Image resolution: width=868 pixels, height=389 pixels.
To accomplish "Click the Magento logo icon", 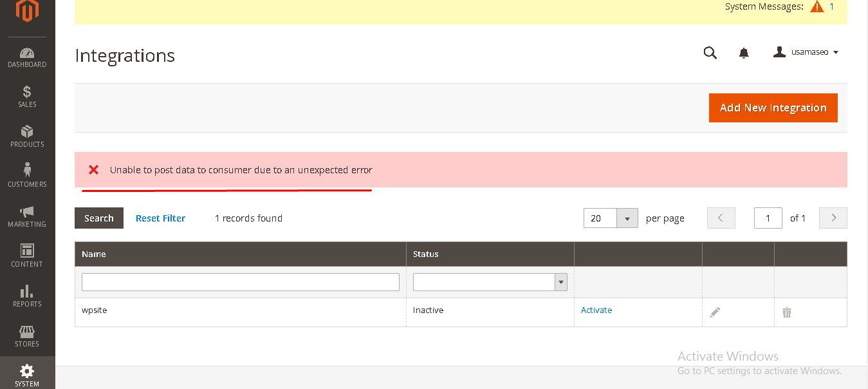I will 27,11.
